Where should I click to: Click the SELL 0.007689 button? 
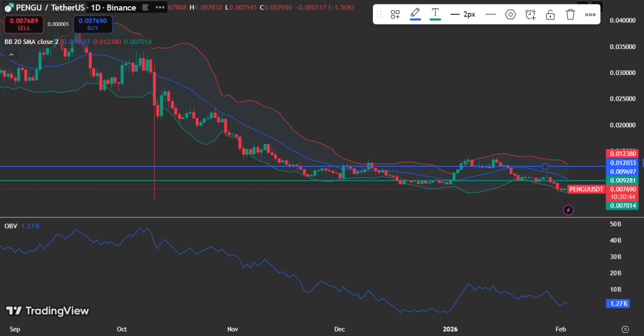(24, 25)
